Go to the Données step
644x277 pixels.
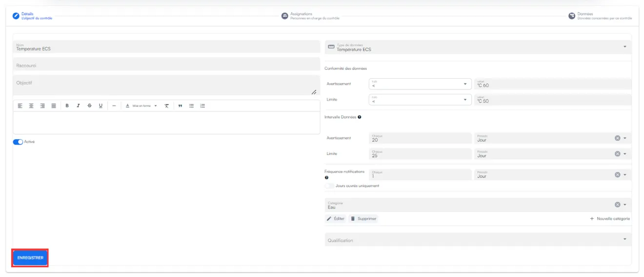[601, 16]
